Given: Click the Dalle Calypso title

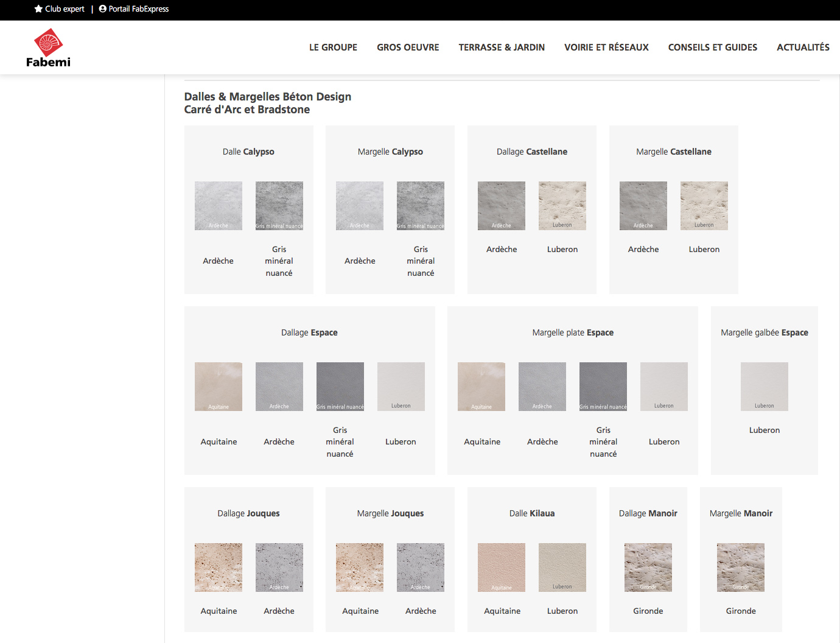Looking at the screenshot, I should coord(248,152).
